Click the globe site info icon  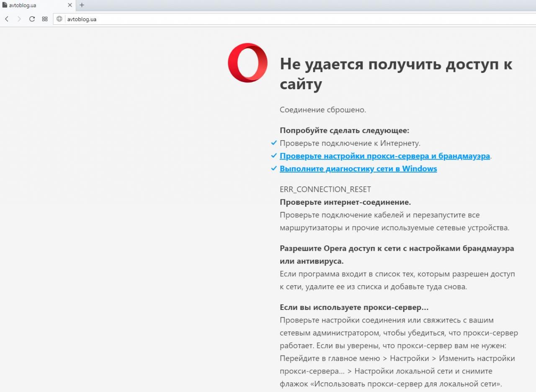(x=59, y=19)
